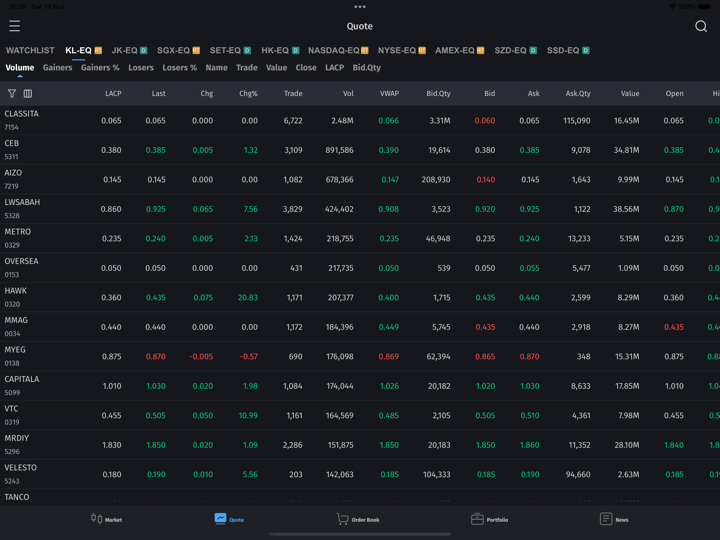Open the hamburger menu
The height and width of the screenshot is (540, 720).
click(14, 26)
